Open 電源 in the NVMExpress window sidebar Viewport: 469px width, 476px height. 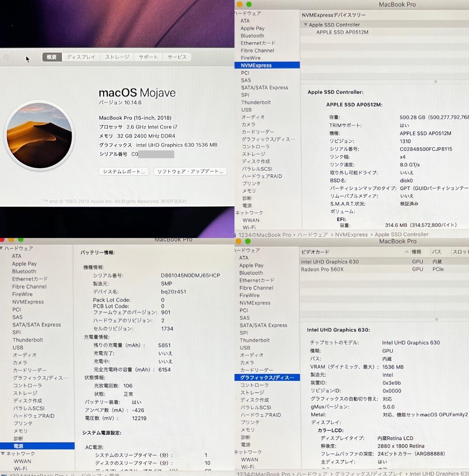coord(247,205)
